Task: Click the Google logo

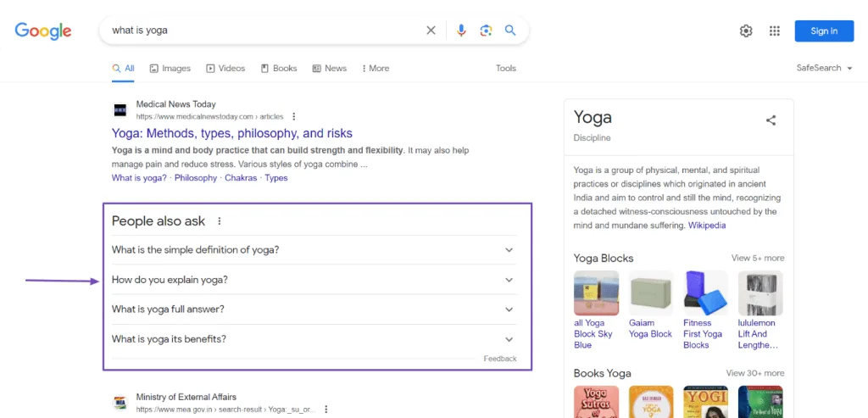Action: pos(43,31)
